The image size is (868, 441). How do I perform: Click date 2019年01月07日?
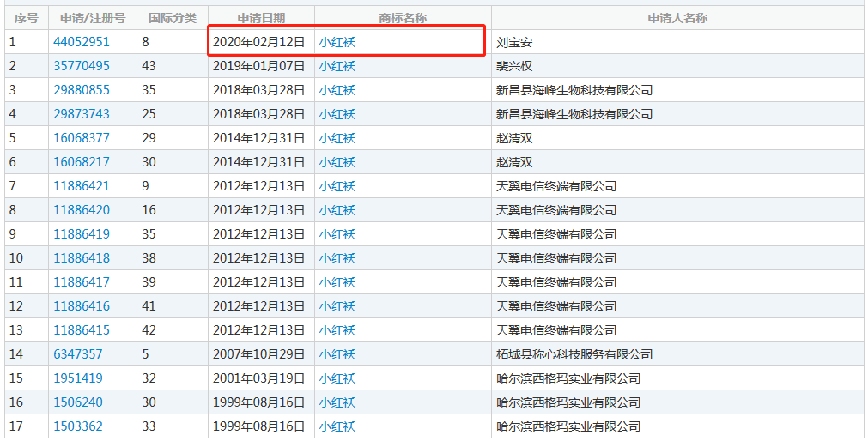click(259, 66)
